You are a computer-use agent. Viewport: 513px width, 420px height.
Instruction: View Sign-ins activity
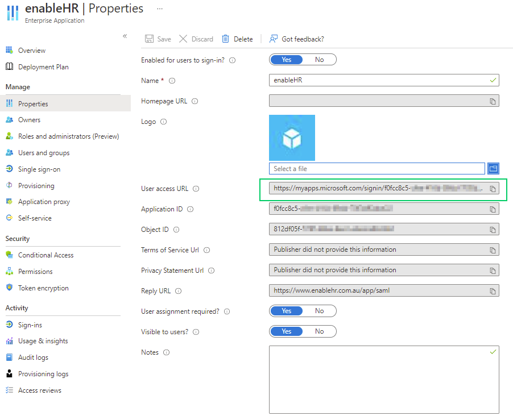pyautogui.click(x=30, y=325)
